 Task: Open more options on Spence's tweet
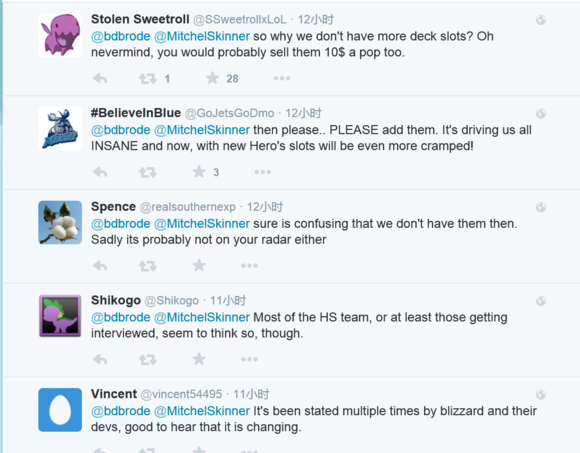pyautogui.click(x=249, y=265)
